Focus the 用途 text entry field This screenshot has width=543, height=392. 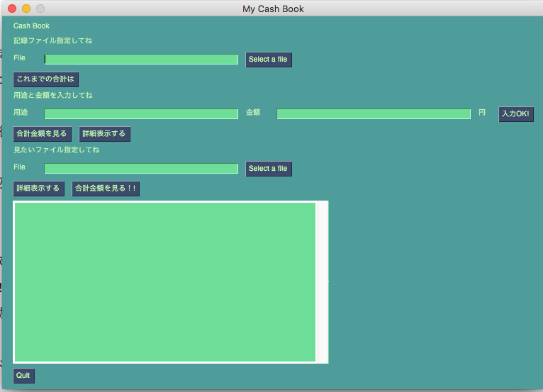coord(141,114)
